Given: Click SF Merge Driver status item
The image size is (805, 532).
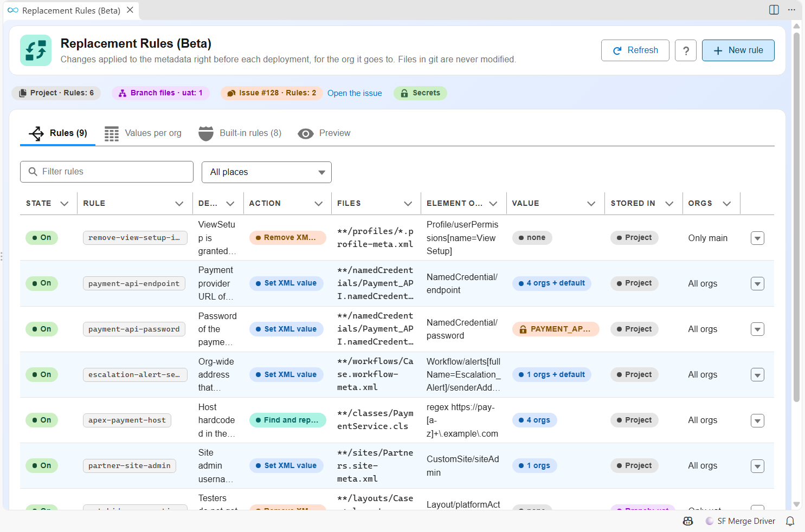Looking at the screenshot, I should pos(740,521).
